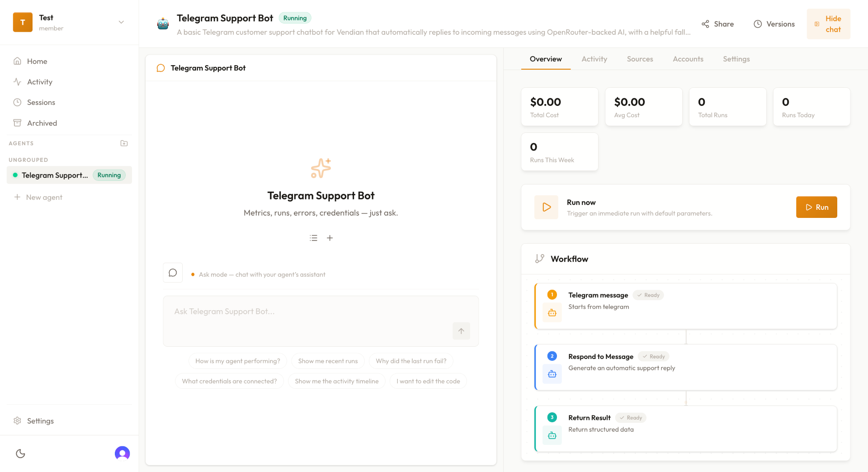Click the robot agent avatar in header
The image size is (868, 472).
163,24
